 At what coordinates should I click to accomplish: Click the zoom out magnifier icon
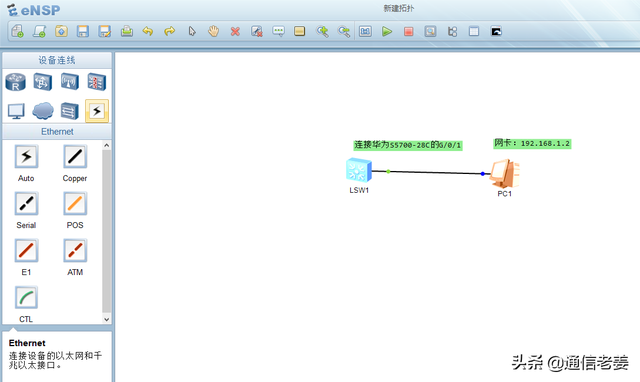coord(344,31)
